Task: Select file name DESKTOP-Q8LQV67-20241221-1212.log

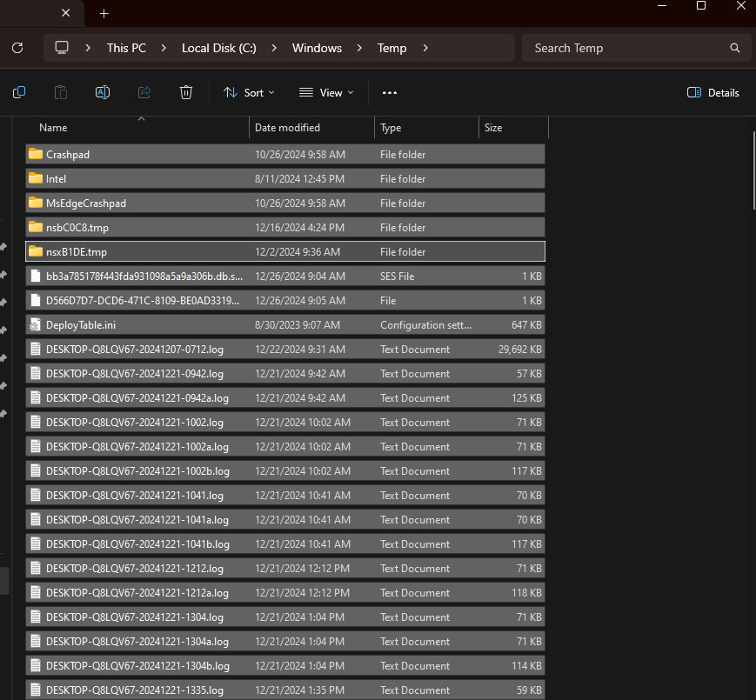Action: point(135,569)
